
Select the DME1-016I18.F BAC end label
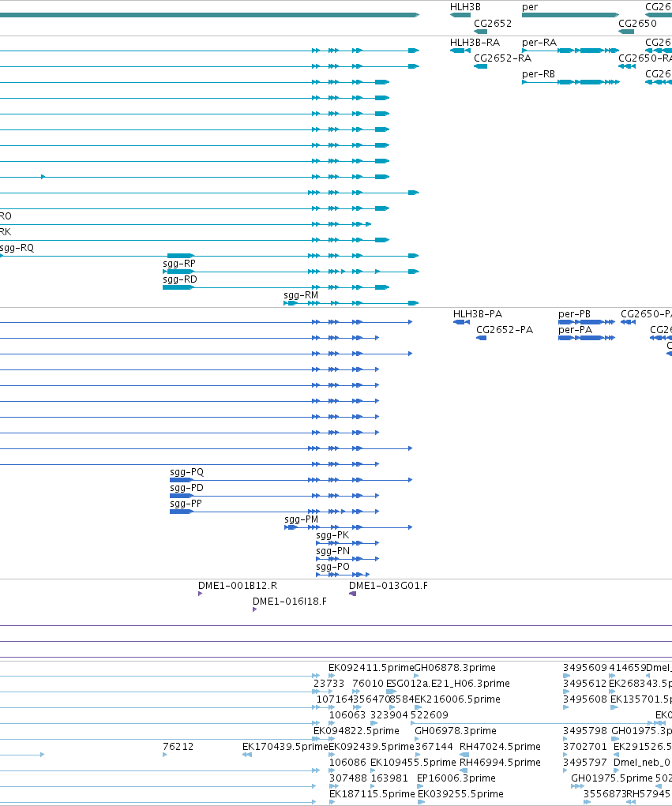(290, 602)
